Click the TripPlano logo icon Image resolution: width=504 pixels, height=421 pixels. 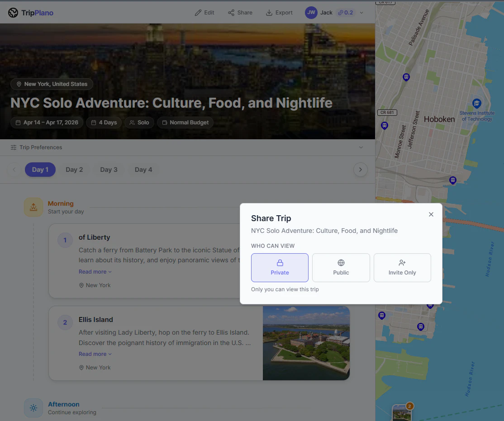click(x=13, y=12)
